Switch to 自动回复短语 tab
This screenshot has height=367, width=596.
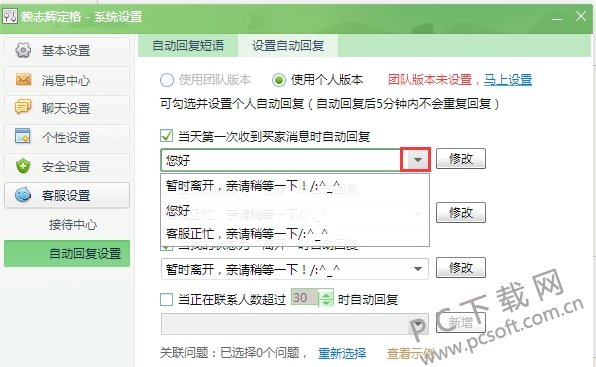(x=188, y=46)
